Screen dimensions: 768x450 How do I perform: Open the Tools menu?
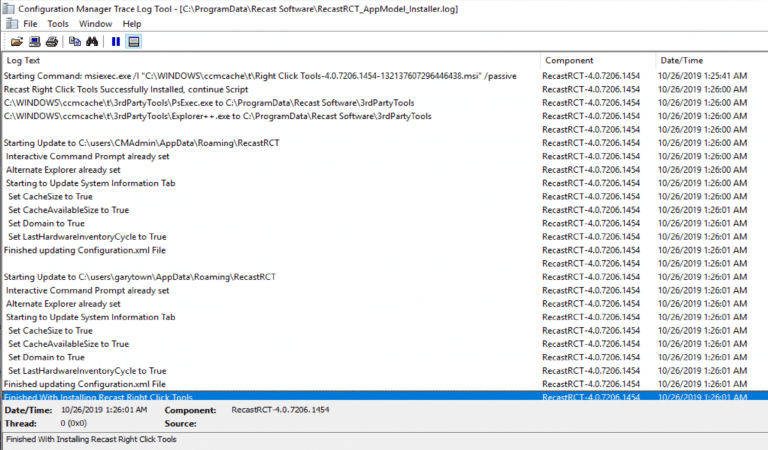58,23
